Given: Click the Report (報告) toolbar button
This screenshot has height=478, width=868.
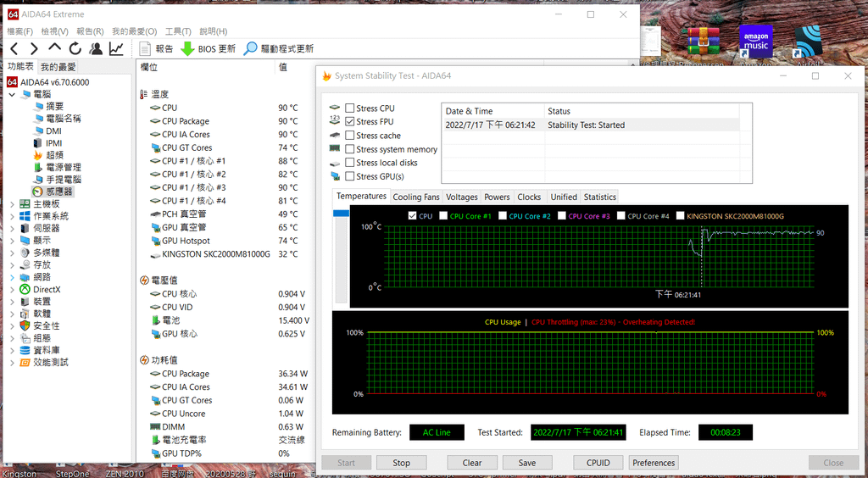Looking at the screenshot, I should (x=157, y=48).
